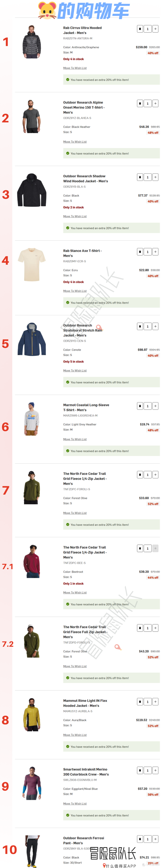Increase quantity of Forest Olive 1/4-Zip fleece

(x=155, y=475)
